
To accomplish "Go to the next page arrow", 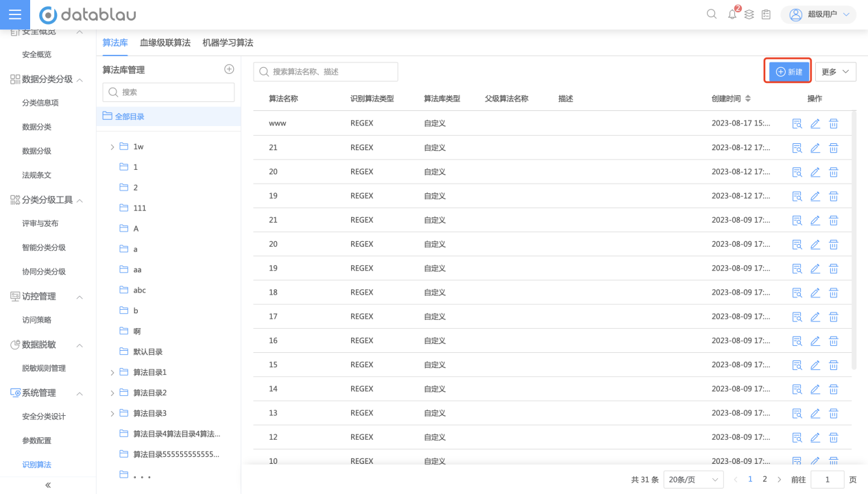I will pyautogui.click(x=780, y=480).
